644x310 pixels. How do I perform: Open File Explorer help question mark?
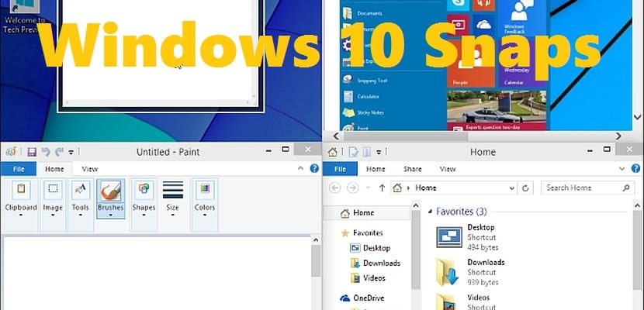(635, 168)
